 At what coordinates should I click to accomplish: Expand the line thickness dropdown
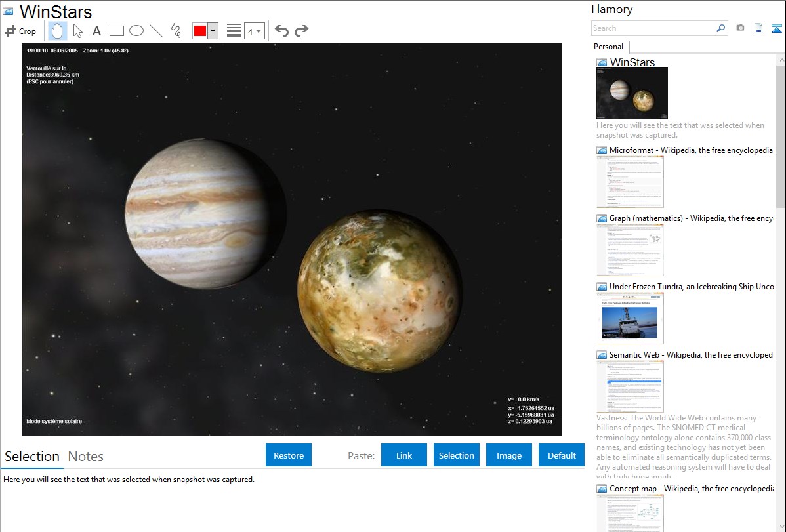(254, 31)
